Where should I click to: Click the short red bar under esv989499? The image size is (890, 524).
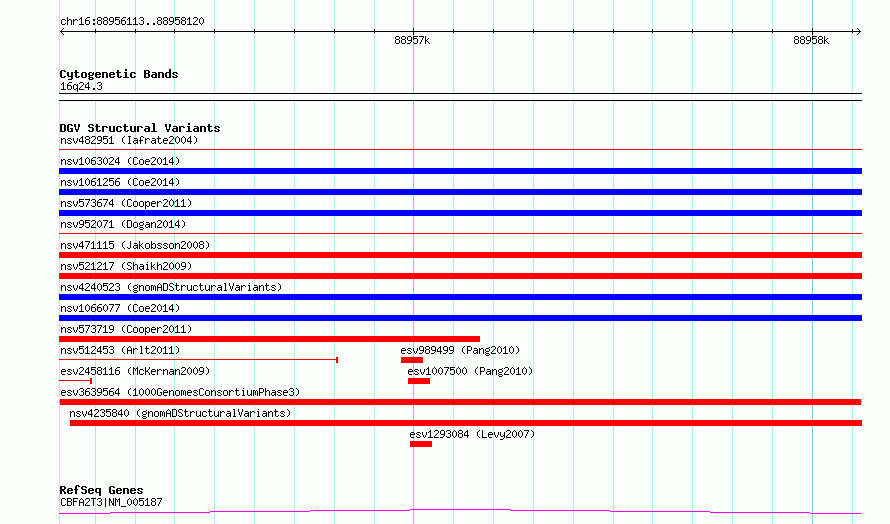[412, 360]
